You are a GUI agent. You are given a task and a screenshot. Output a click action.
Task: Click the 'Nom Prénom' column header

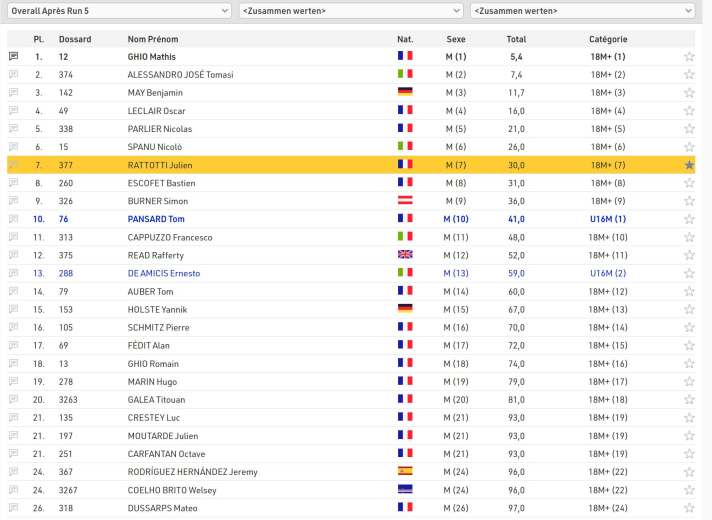153,39
